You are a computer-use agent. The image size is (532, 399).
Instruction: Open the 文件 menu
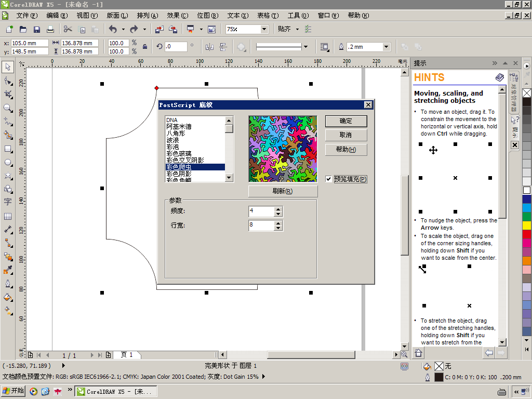pyautogui.click(x=27, y=16)
